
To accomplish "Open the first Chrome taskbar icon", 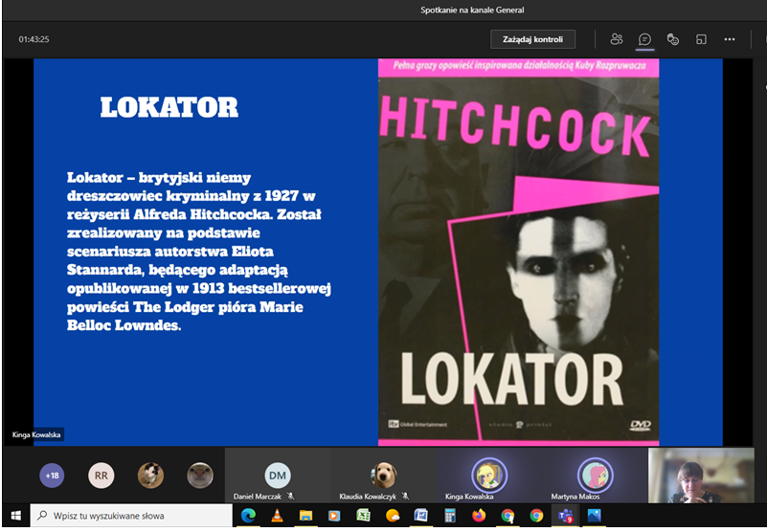I will (508, 516).
